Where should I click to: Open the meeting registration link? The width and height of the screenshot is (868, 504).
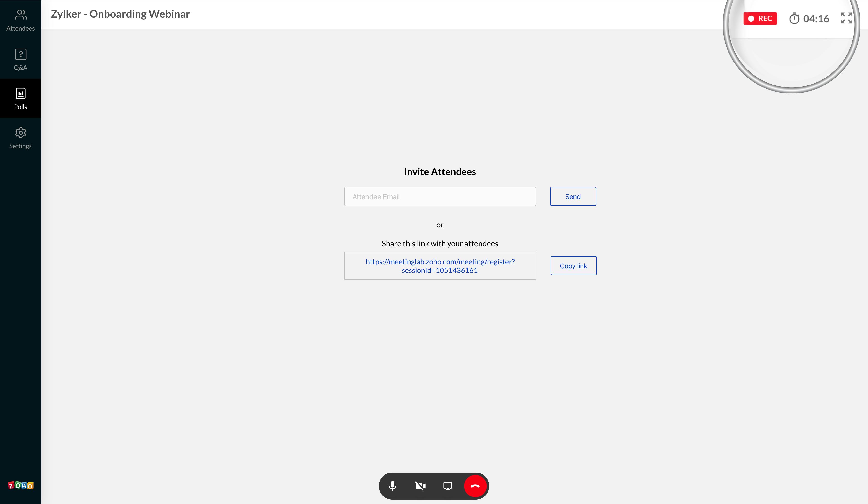coord(440,266)
